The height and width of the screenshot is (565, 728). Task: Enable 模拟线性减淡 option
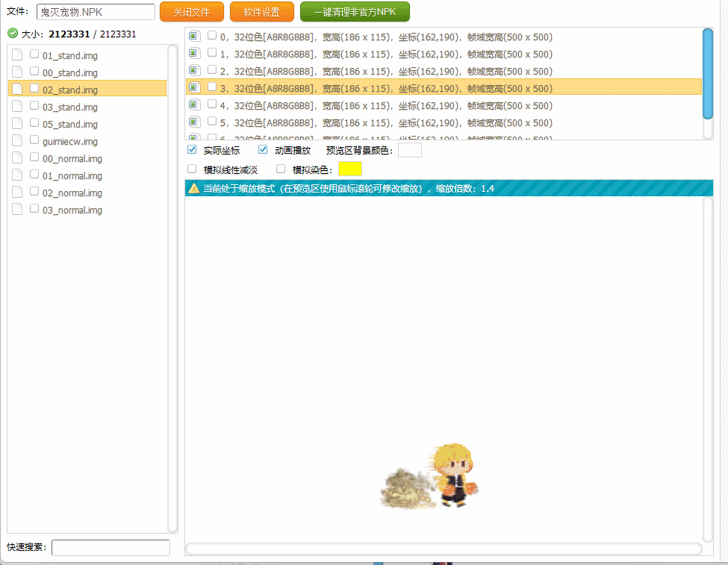click(x=192, y=169)
